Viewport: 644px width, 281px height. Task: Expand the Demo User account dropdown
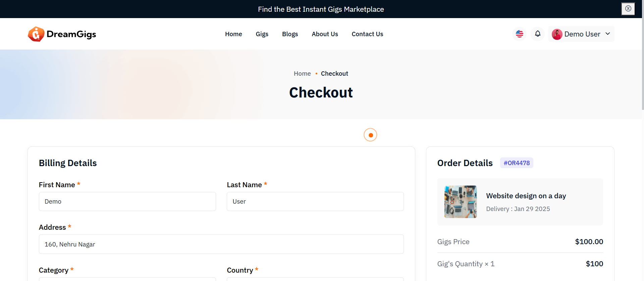point(608,34)
